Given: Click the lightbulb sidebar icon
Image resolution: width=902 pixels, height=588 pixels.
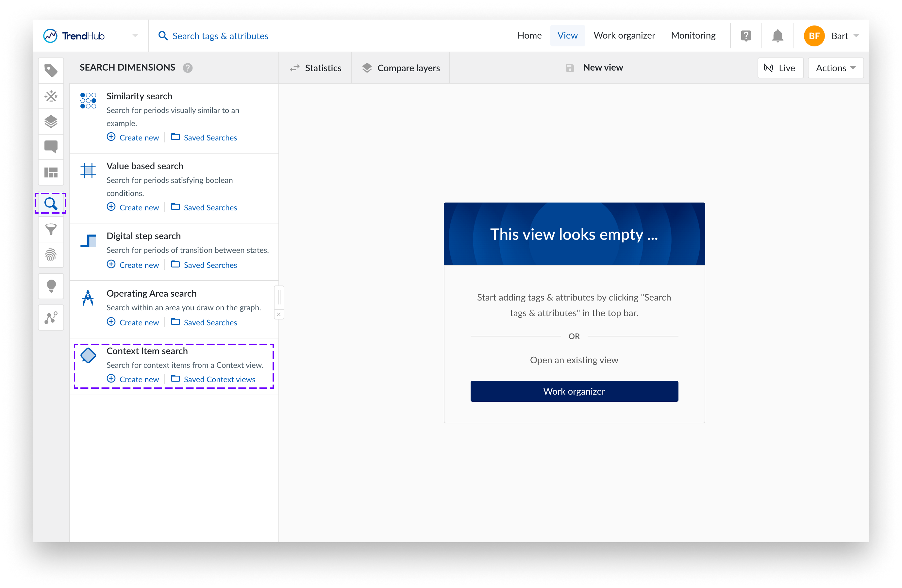Looking at the screenshot, I should pos(51,286).
